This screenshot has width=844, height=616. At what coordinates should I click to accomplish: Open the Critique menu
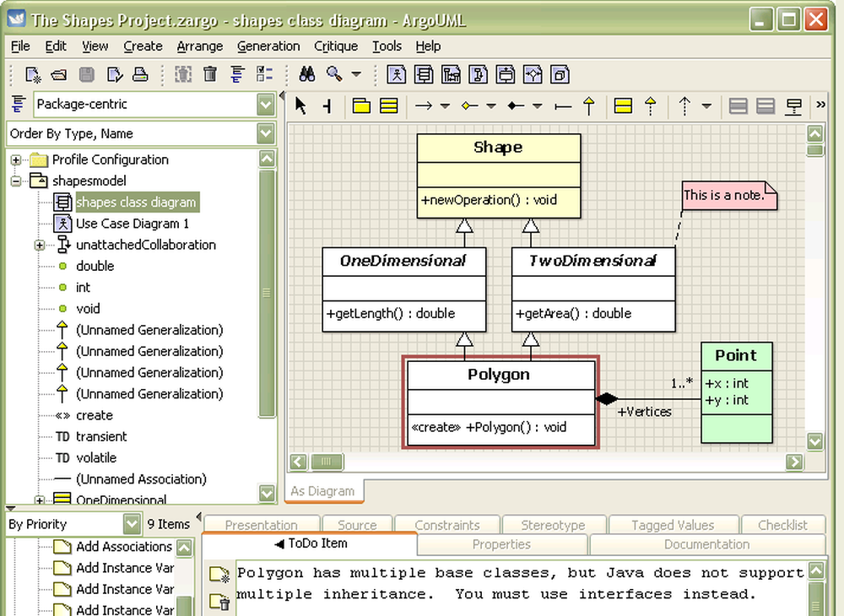[336, 46]
